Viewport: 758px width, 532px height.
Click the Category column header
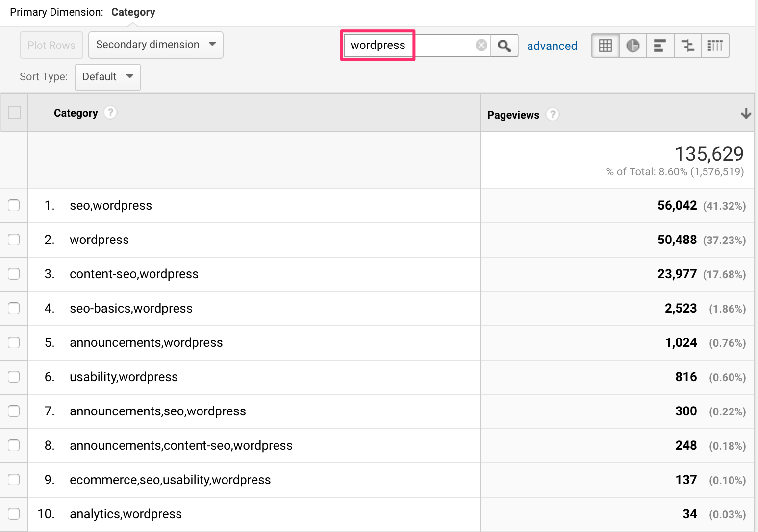pyautogui.click(x=76, y=113)
